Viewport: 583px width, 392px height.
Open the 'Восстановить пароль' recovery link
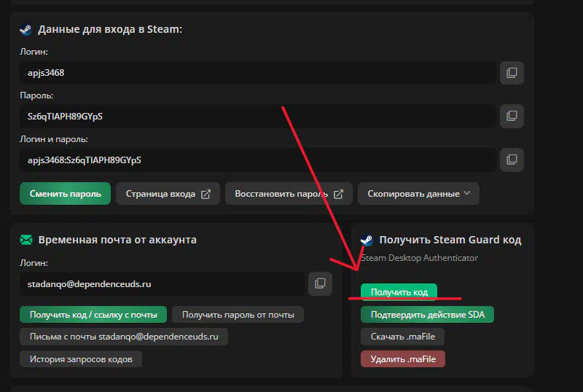pyautogui.click(x=289, y=194)
